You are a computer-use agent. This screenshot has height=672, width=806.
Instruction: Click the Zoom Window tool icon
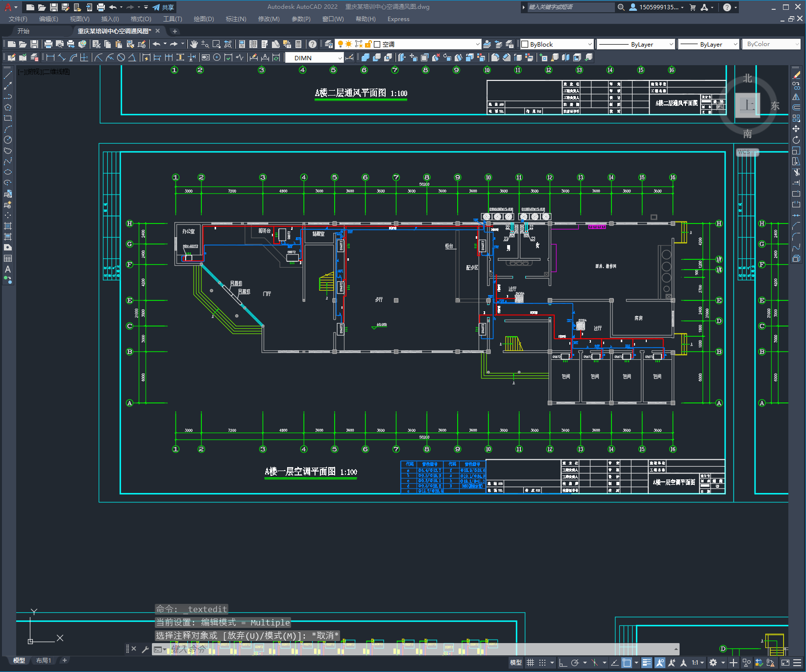217,44
